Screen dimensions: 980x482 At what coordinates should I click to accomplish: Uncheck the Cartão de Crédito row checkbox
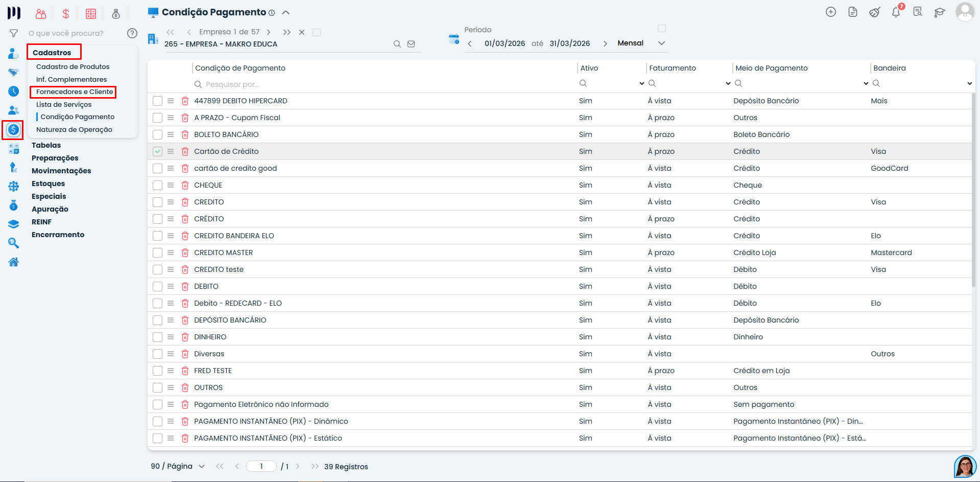157,151
